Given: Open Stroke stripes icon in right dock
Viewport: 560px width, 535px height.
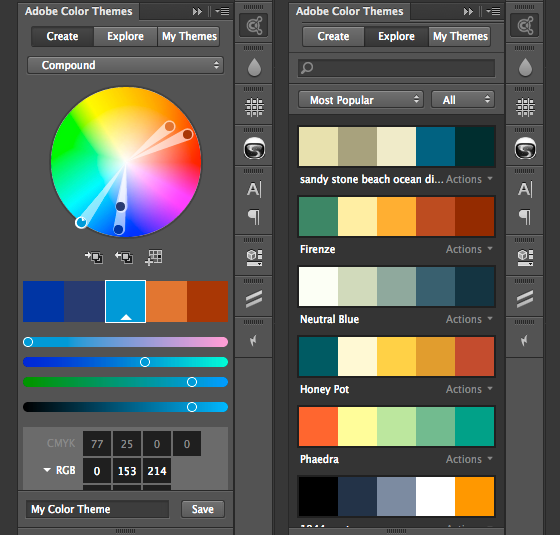Looking at the screenshot, I should tap(525, 299).
